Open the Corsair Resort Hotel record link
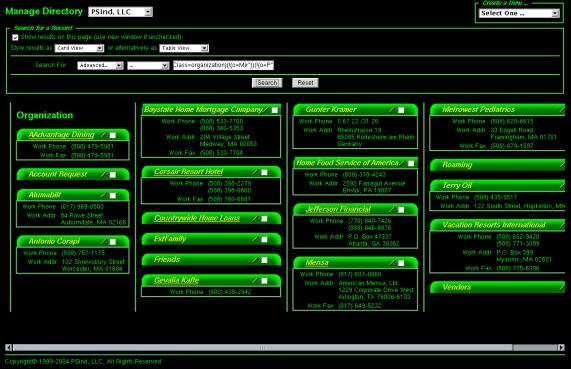Image resolution: width=571 pixels, height=369 pixels. (188, 171)
